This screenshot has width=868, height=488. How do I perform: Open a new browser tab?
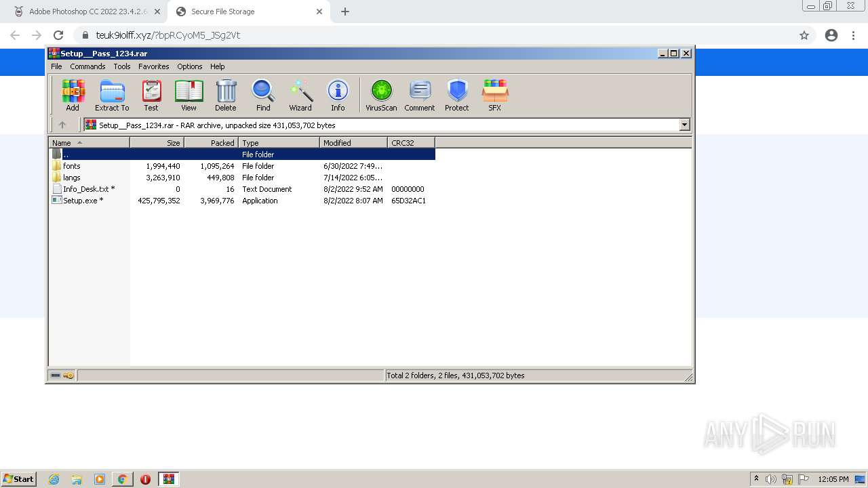pos(345,12)
